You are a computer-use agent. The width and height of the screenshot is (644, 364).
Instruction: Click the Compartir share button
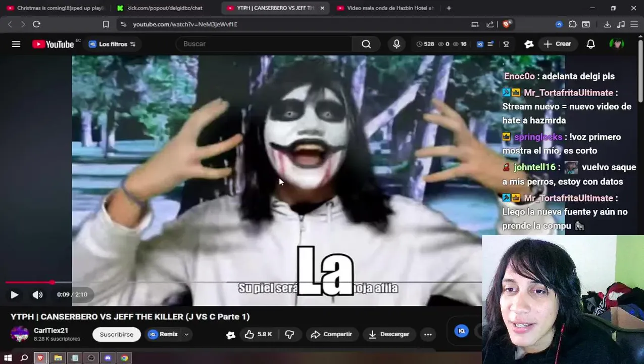point(331,334)
